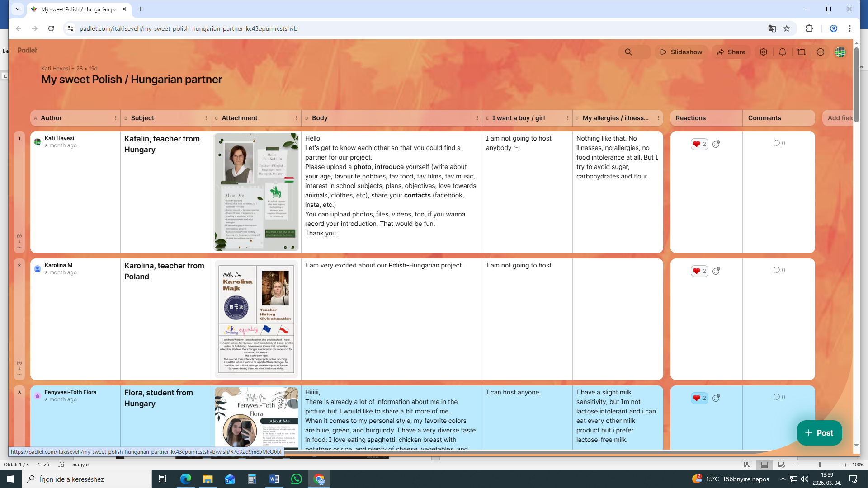
Task: Click the remake padlet icon
Action: (x=802, y=52)
